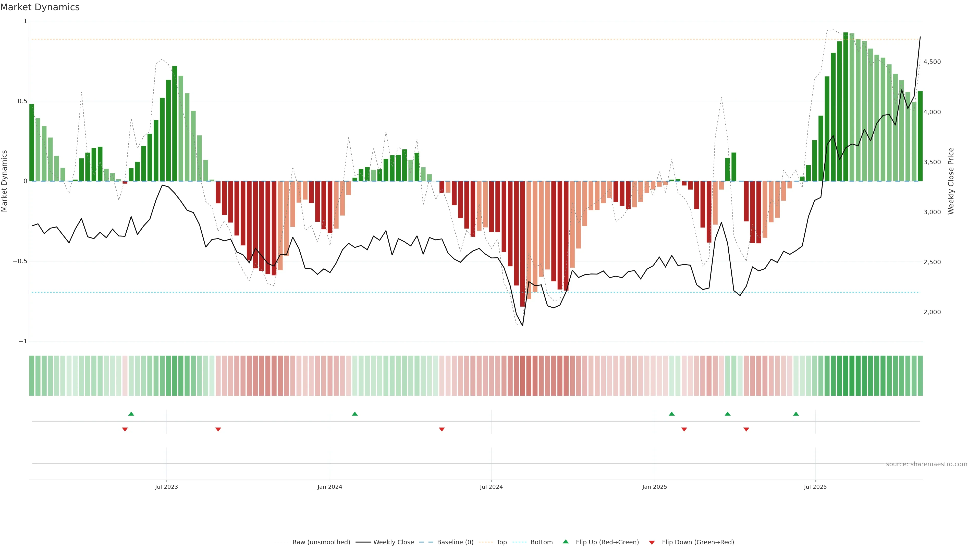Toggle the Weekly Close legend series

[393, 542]
